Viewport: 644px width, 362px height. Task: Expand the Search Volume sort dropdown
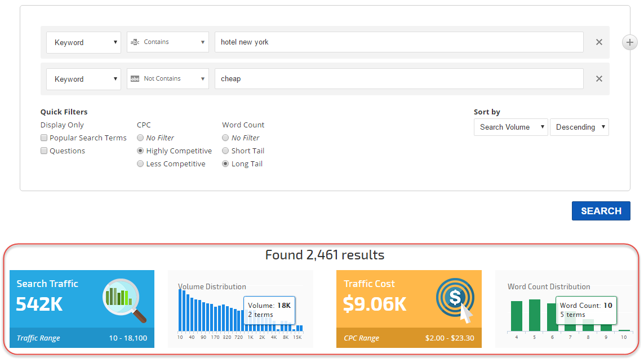(x=510, y=127)
